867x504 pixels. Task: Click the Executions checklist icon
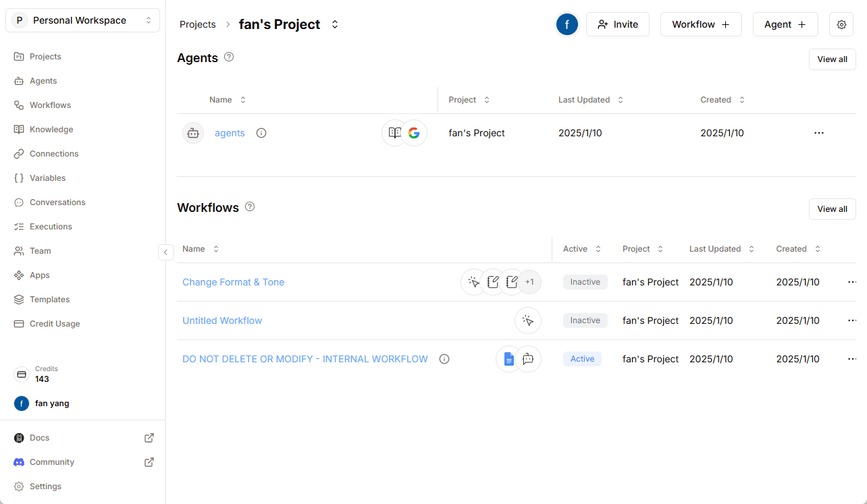(x=19, y=227)
